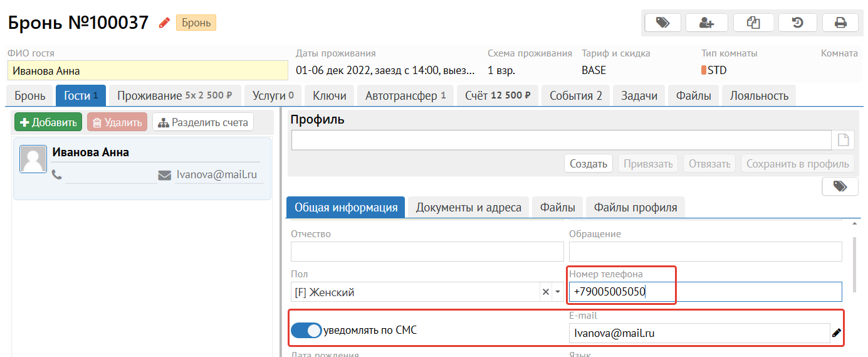Click the copy booking icon
Image resolution: width=868 pixels, height=357 pixels.
[x=753, y=23]
